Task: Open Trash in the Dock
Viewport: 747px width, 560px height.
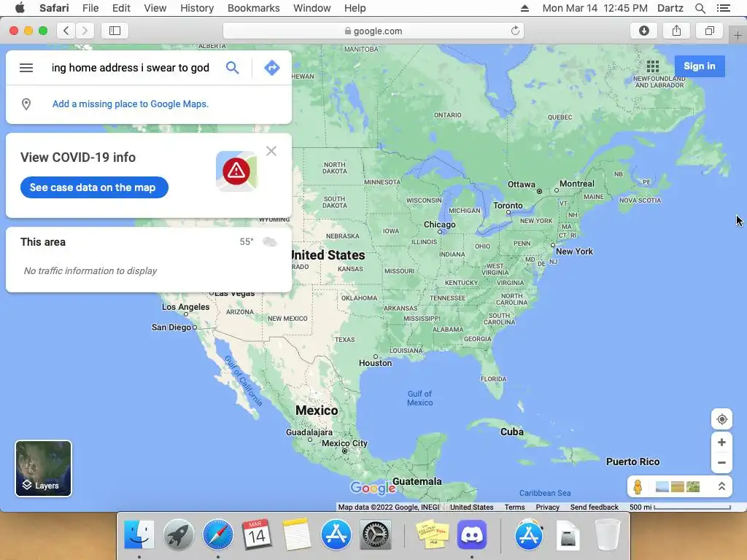Action: [x=608, y=534]
